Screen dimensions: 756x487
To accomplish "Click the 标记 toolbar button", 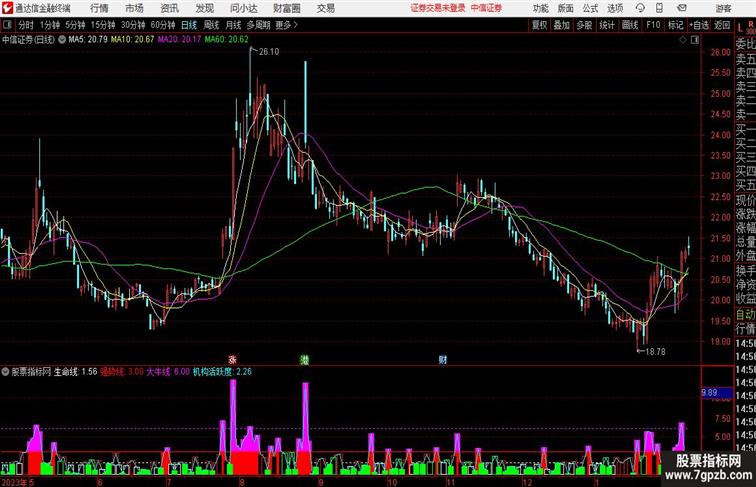I will pyautogui.click(x=675, y=25).
